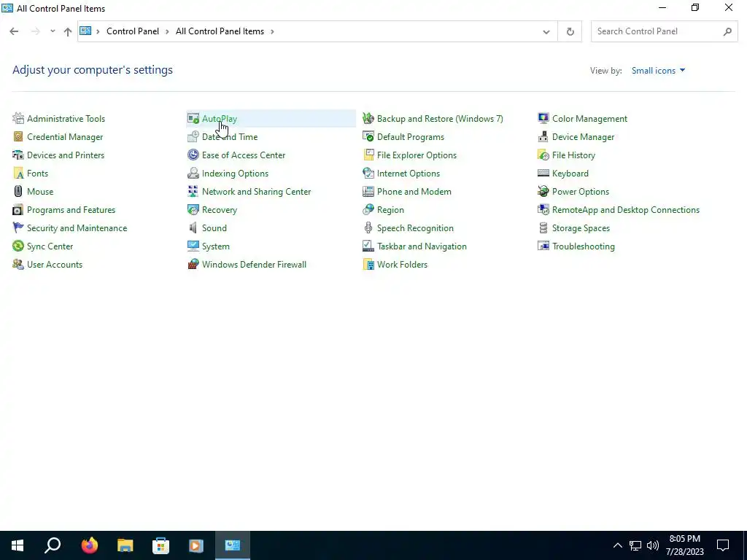Click the Administrative Tools gear icon
The image size is (747, 560).
(x=18, y=118)
